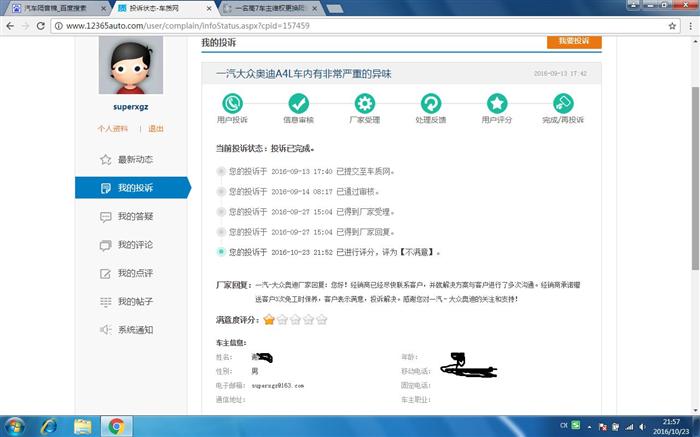Open 我的答疑 in the sidebar
This screenshot has width=700, height=437.
pyautogui.click(x=134, y=216)
